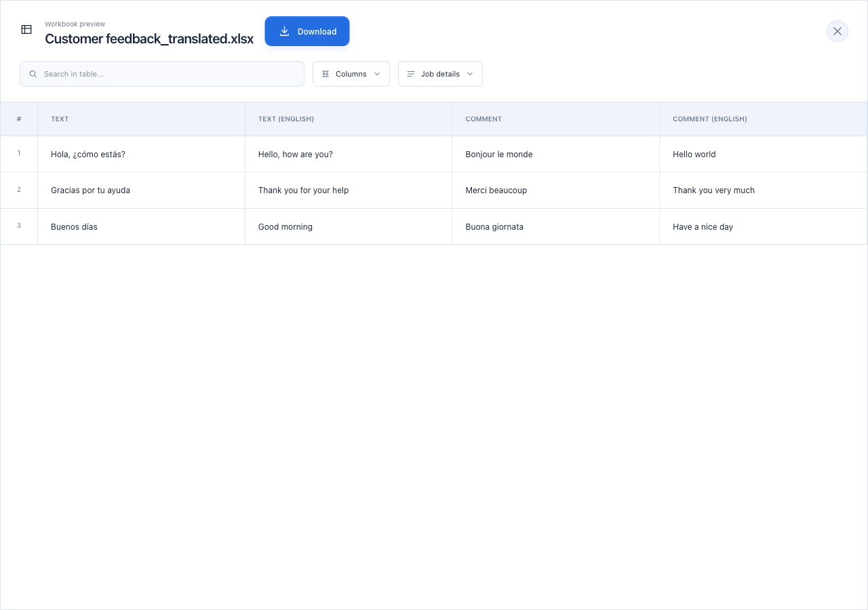Screen dimensions: 868x610
Task: Focus the Search in table field
Action: pyautogui.click(x=162, y=74)
